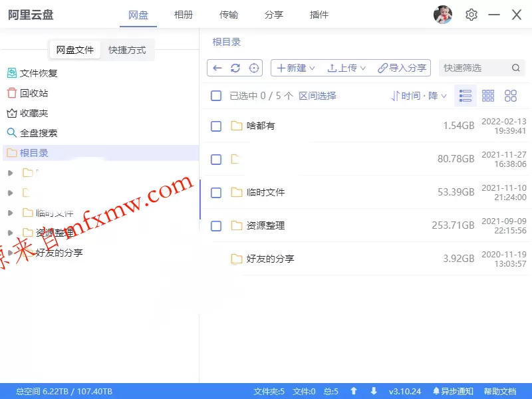Switch to the 分享 tab
Image resolution: width=532 pixels, height=399 pixels.
click(274, 15)
